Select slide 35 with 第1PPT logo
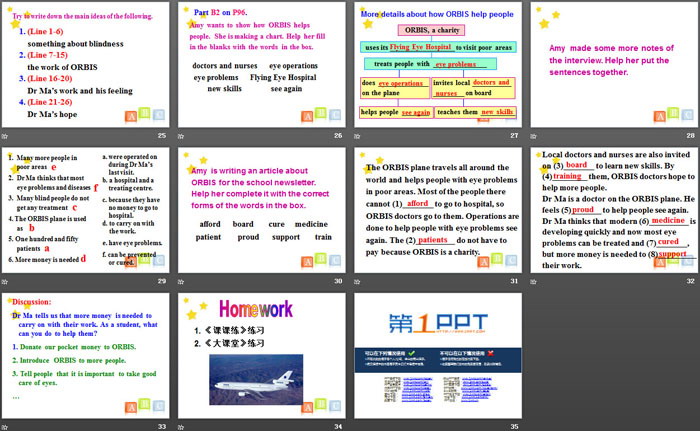The width and height of the screenshot is (700, 431). point(438,356)
